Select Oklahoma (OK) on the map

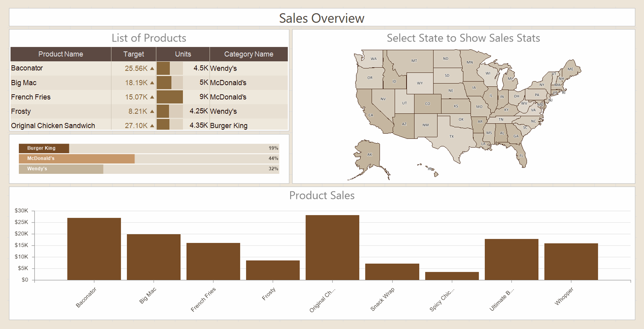coord(461,119)
